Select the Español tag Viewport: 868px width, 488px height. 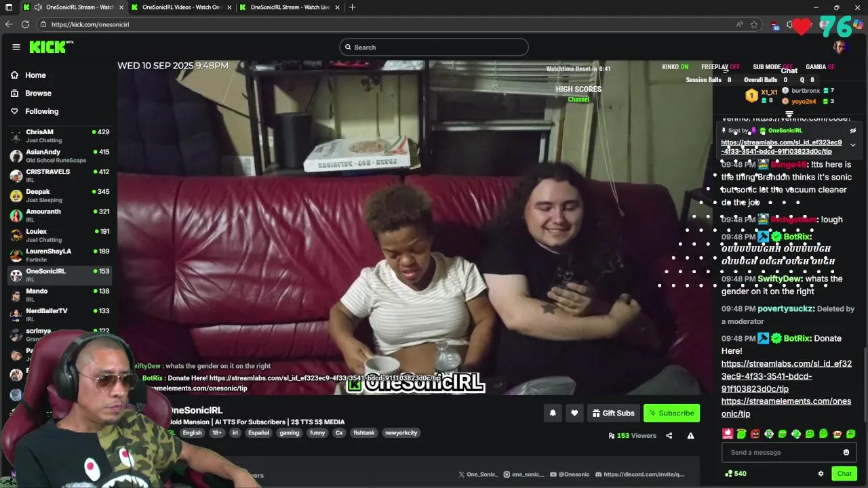(258, 432)
